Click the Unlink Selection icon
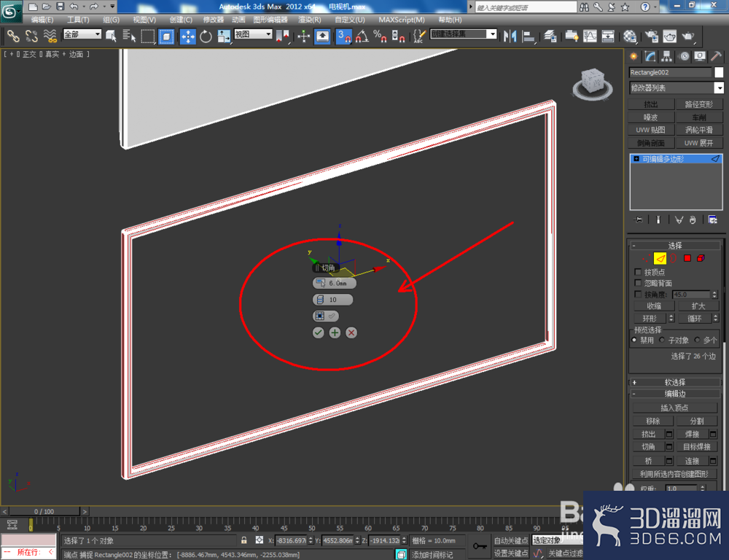The height and width of the screenshot is (560, 729). coord(31,36)
